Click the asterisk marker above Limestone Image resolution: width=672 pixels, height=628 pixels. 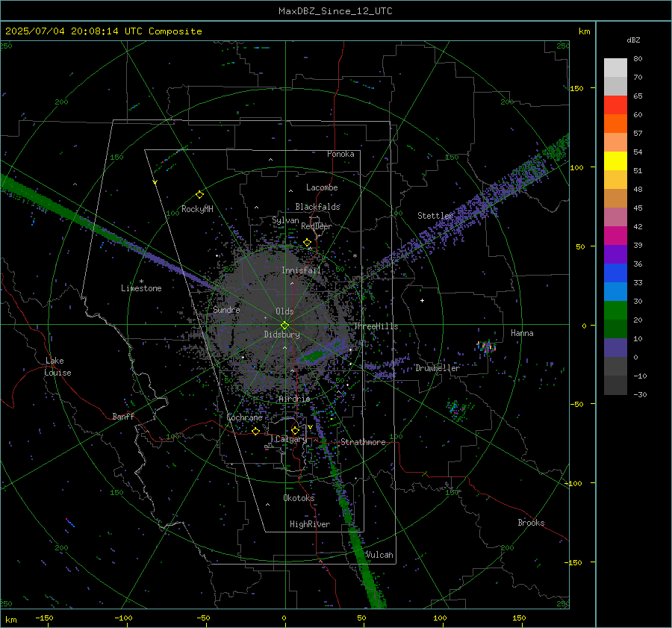tap(141, 282)
